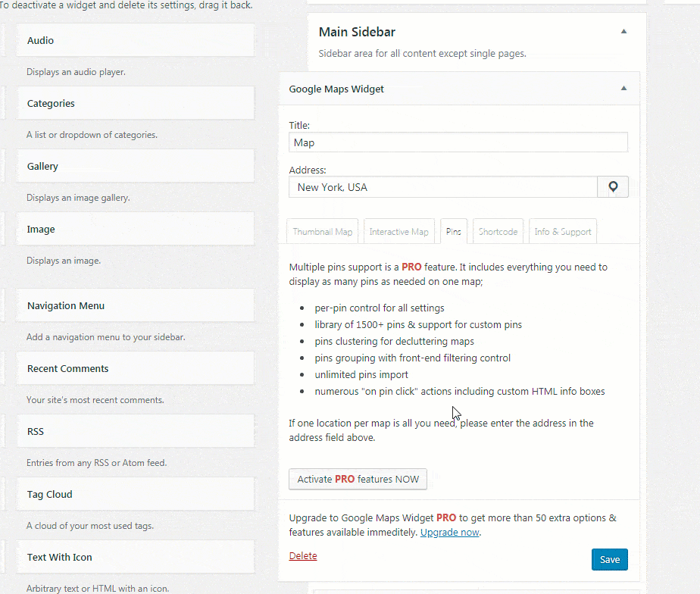Click the 'Google Maps Widget' title text
Screen dimensions: 700x594
336,89
